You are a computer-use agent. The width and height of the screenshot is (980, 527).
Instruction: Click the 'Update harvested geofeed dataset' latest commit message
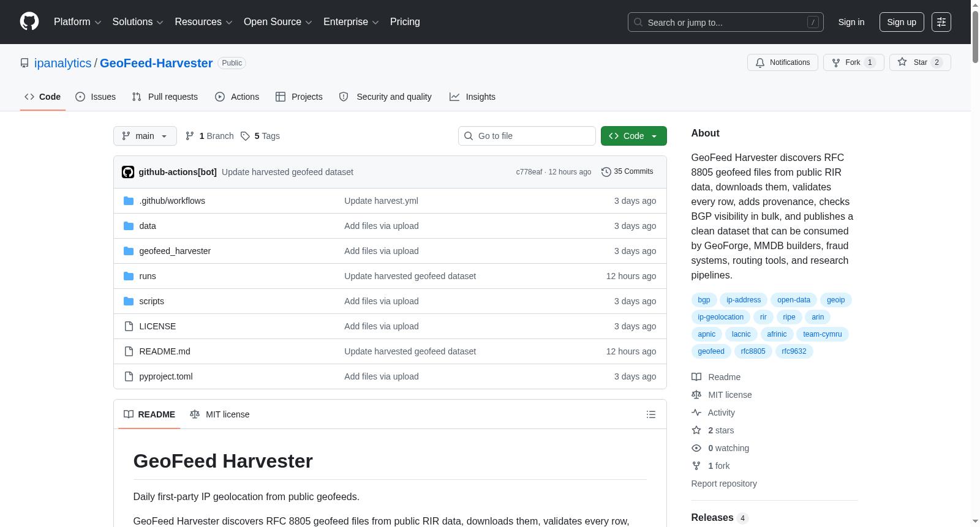click(287, 172)
